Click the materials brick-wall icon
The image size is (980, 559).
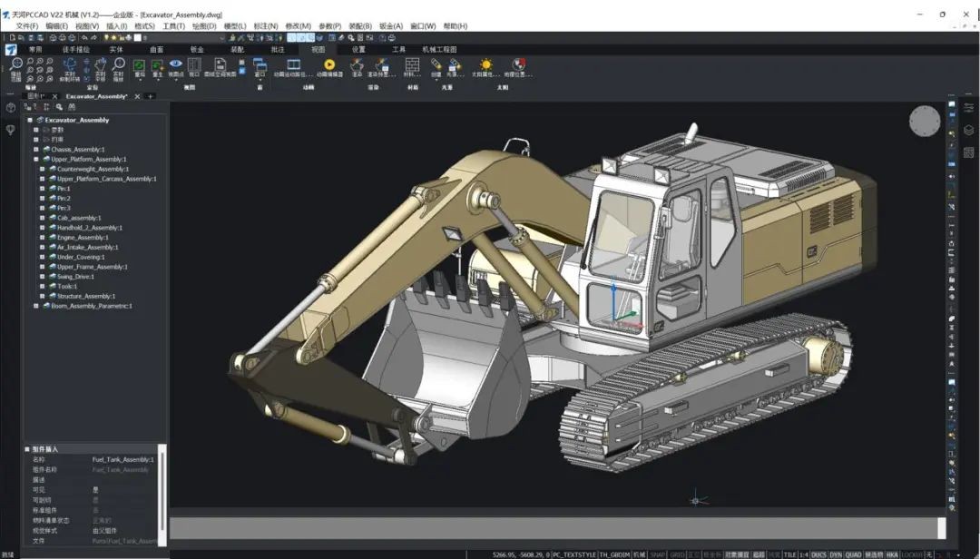coord(412,64)
